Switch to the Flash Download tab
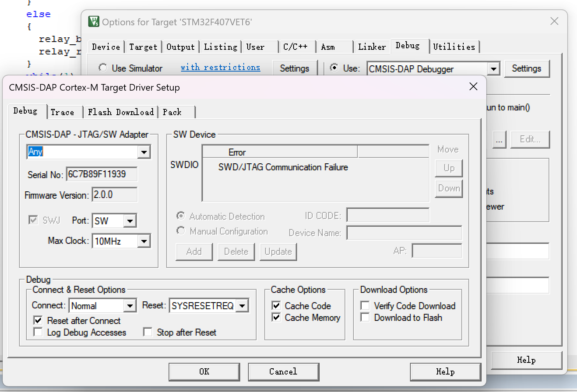This screenshot has height=392, width=577. pos(121,112)
